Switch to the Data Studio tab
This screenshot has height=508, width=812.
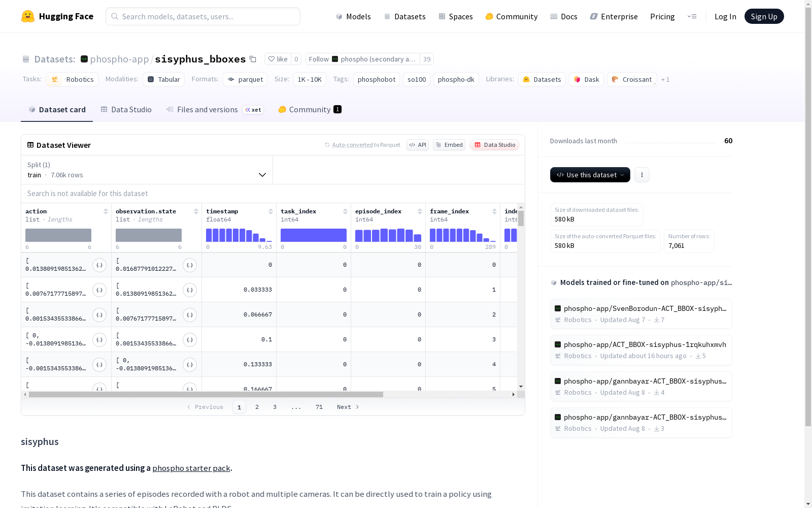(x=126, y=110)
